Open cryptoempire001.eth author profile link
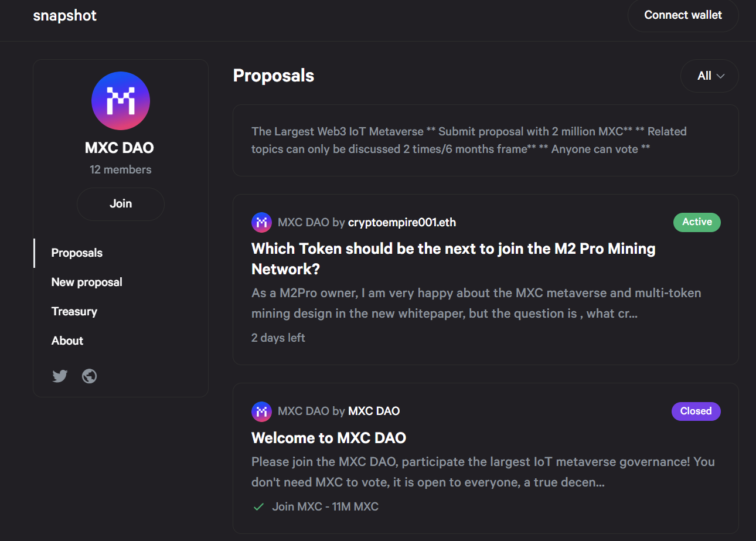Screen dimensions: 756x541 401,222
